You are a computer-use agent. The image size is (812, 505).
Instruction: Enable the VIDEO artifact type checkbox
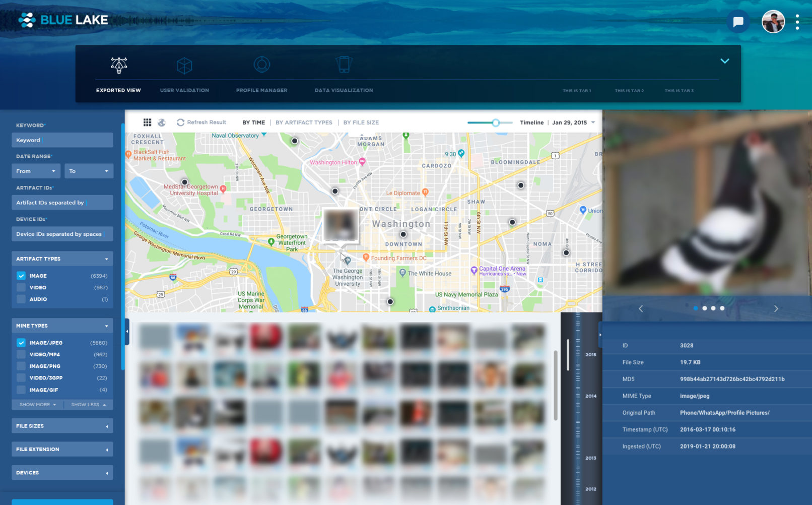click(21, 287)
